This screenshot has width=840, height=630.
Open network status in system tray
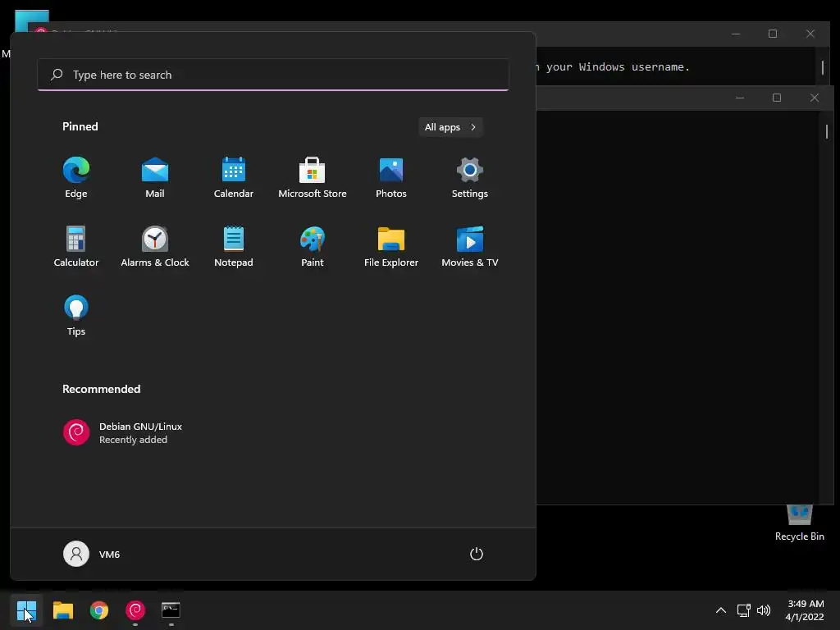pyautogui.click(x=743, y=610)
